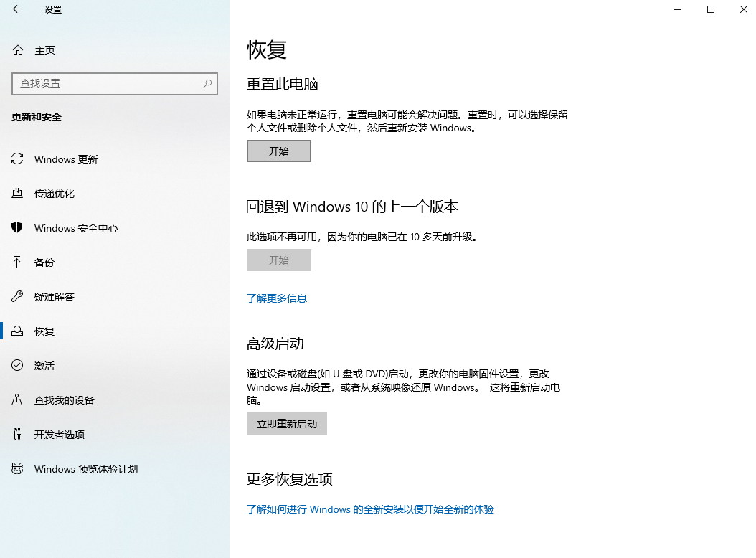Click the magnifier icon in search box
This screenshot has height=558, width=756.
click(x=207, y=83)
